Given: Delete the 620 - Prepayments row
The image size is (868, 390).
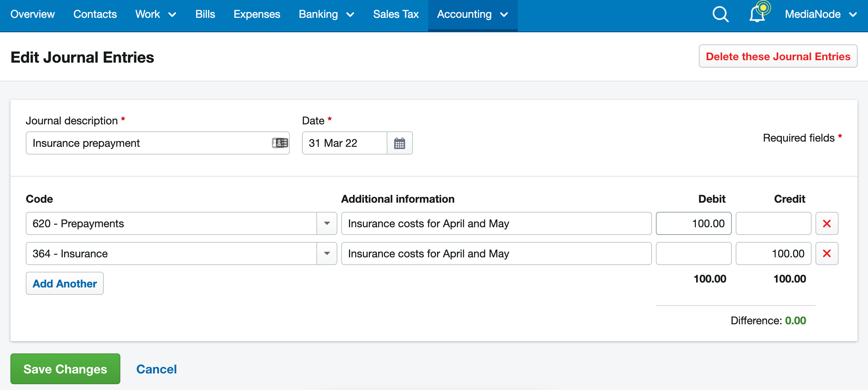Looking at the screenshot, I should tap(827, 224).
